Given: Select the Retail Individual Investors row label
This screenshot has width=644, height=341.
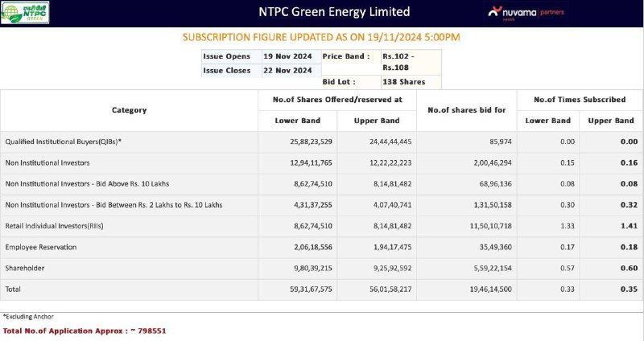Looking at the screenshot, I should 54,226.
